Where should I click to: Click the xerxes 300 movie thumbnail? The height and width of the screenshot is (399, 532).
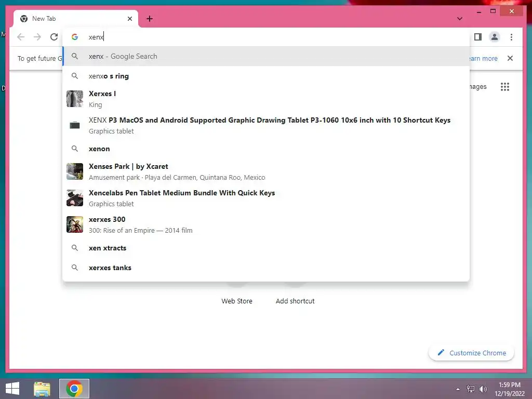[75, 224]
